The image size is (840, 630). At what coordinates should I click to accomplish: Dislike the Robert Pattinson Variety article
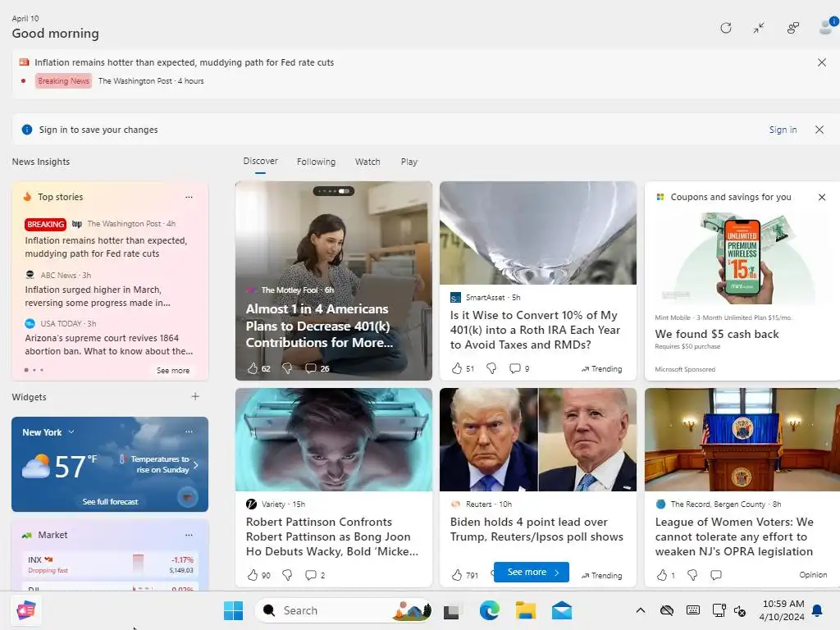click(287, 575)
